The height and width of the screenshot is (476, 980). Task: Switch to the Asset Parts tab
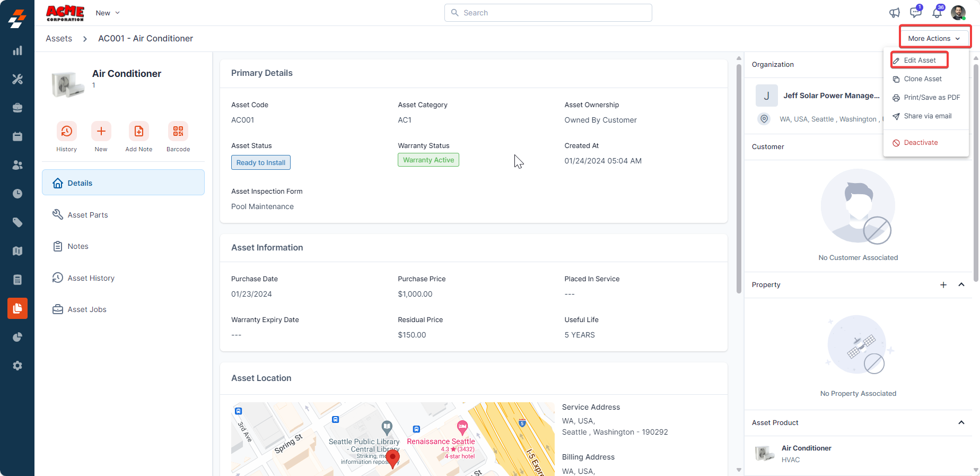pos(87,215)
